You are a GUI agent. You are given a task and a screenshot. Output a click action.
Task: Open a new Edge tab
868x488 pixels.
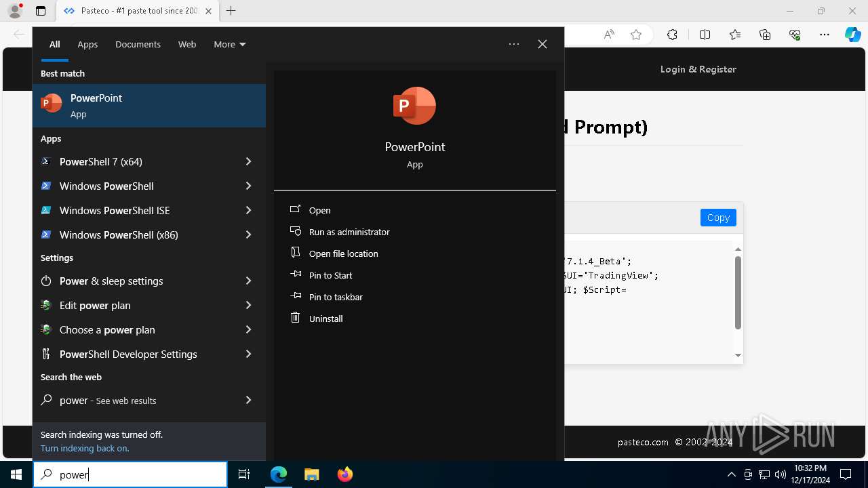231,11
